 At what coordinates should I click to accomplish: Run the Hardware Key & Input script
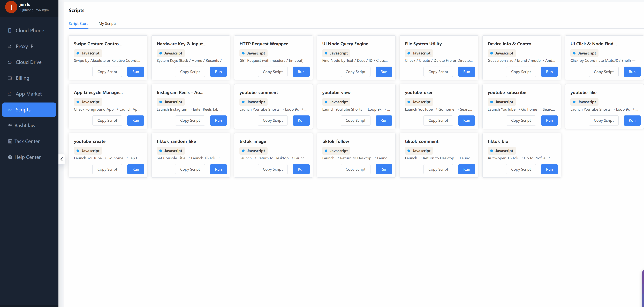click(x=218, y=72)
